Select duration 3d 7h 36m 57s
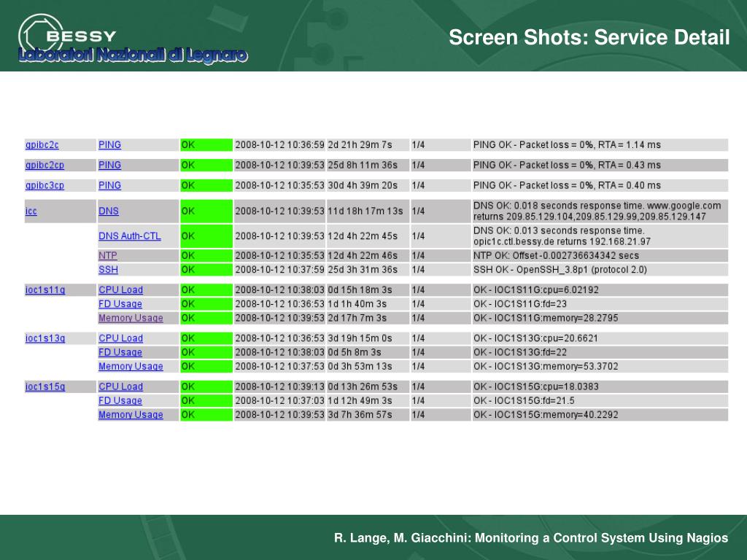 coord(360,415)
